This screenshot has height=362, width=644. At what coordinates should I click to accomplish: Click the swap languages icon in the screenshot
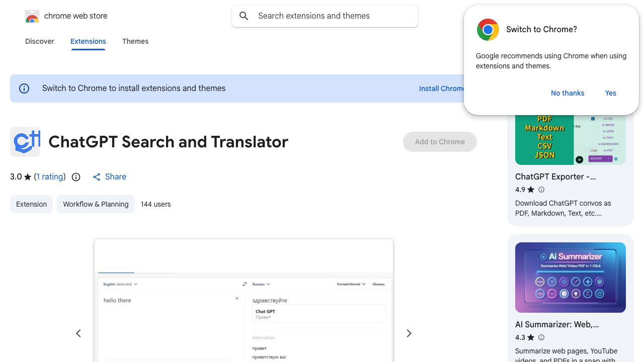tap(245, 284)
